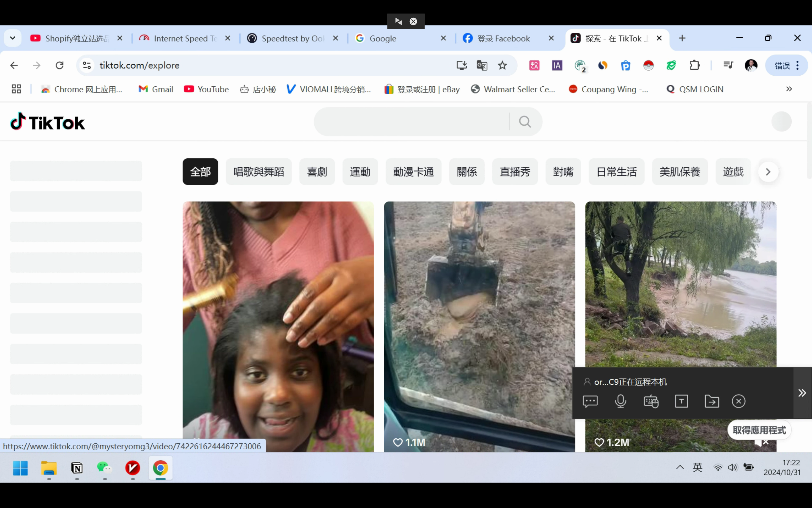Viewport: 812px width, 508px height.
Task: Toggle microphone in remote control panel
Action: tap(620, 401)
